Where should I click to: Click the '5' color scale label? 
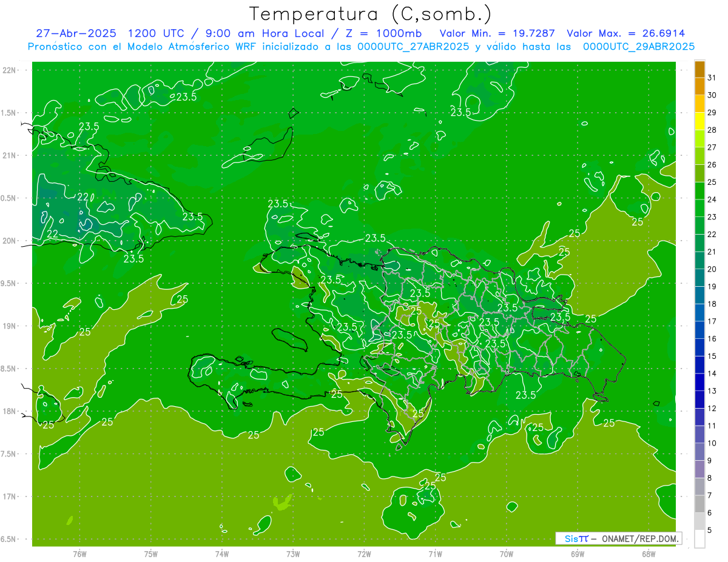710,530
